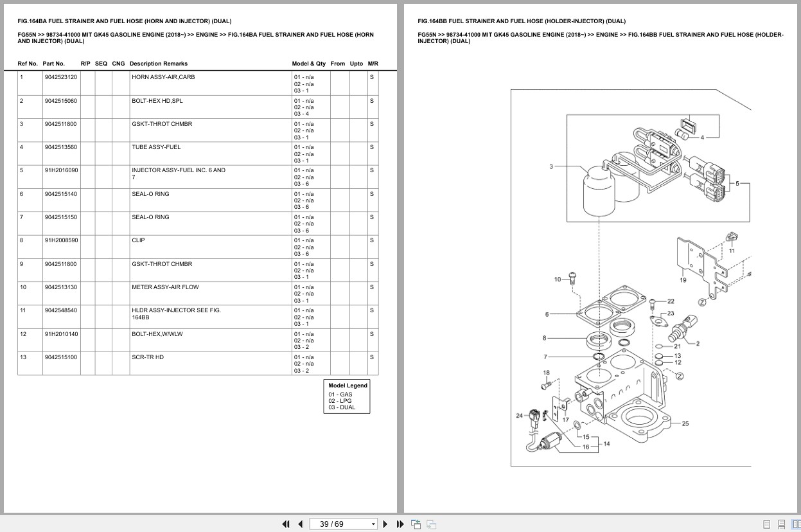Click the FIG.164BB page title
The height and width of the screenshot is (532, 801).
522,21
